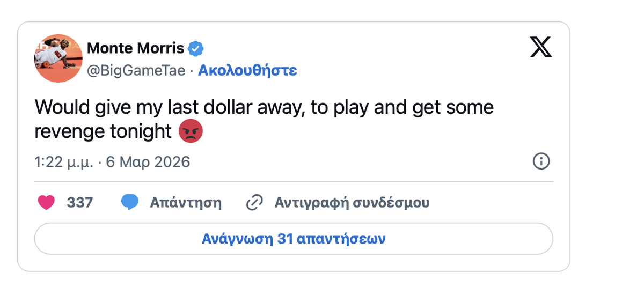Click the "revenge tonight" text line

103,131
